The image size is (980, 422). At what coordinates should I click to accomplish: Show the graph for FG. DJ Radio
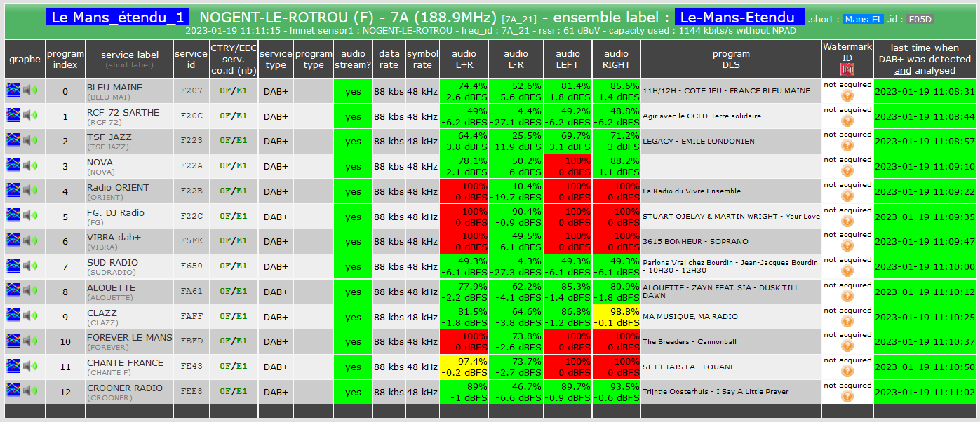[13, 216]
